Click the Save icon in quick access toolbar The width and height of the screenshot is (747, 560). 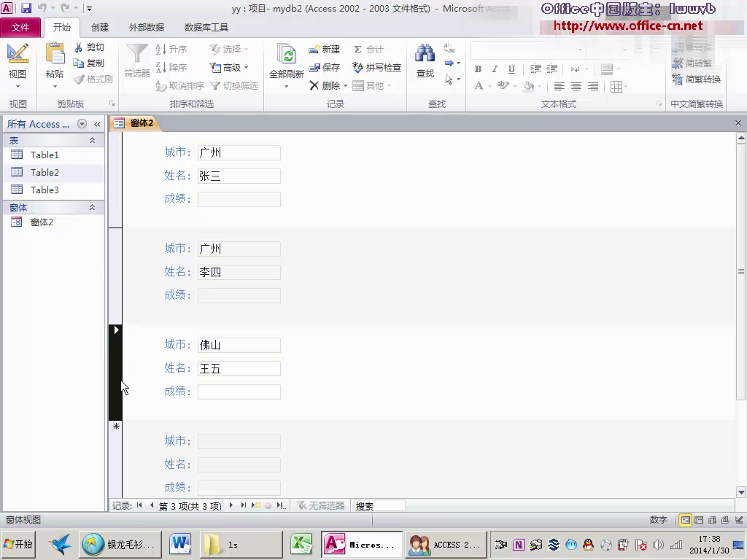(x=26, y=7)
